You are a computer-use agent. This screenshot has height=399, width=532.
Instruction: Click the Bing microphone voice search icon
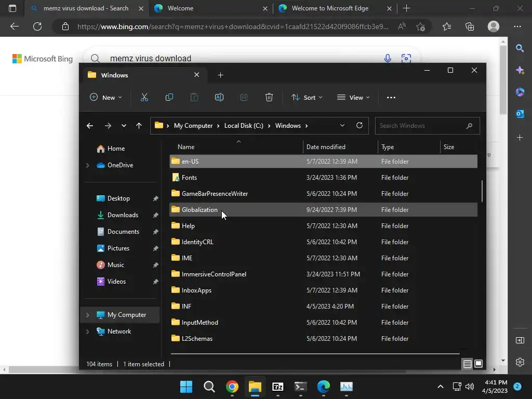(388, 58)
